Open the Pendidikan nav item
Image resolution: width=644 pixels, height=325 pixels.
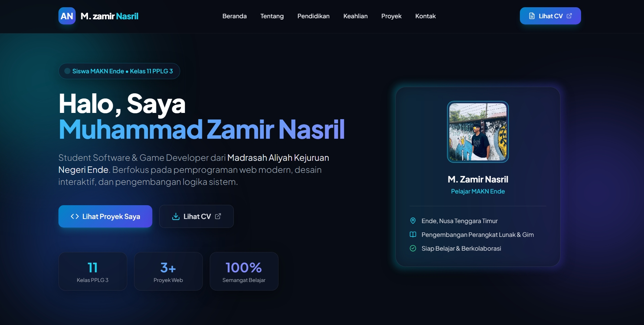tap(314, 16)
